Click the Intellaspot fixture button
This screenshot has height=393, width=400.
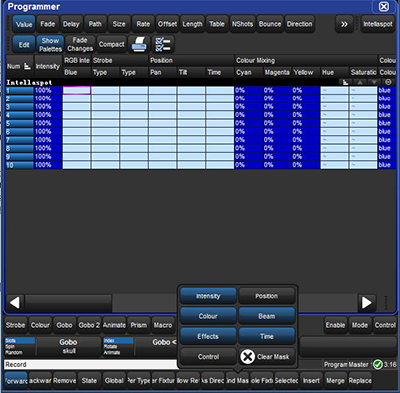378,24
